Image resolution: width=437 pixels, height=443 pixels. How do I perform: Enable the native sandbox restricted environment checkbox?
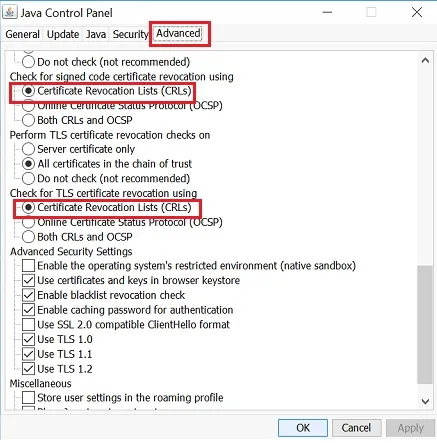28,266
